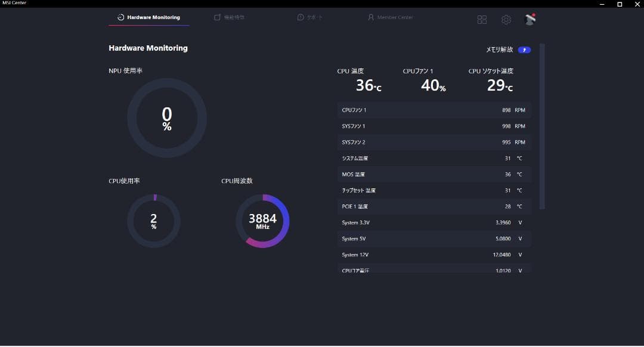Click the user profile avatar

530,20
